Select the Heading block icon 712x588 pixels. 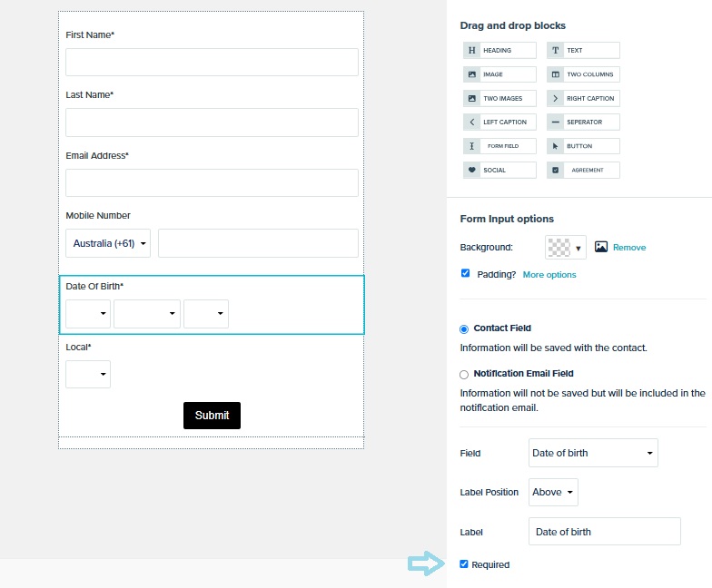(472, 51)
